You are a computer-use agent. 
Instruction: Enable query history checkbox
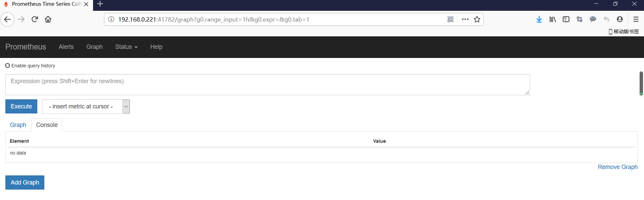7,65
